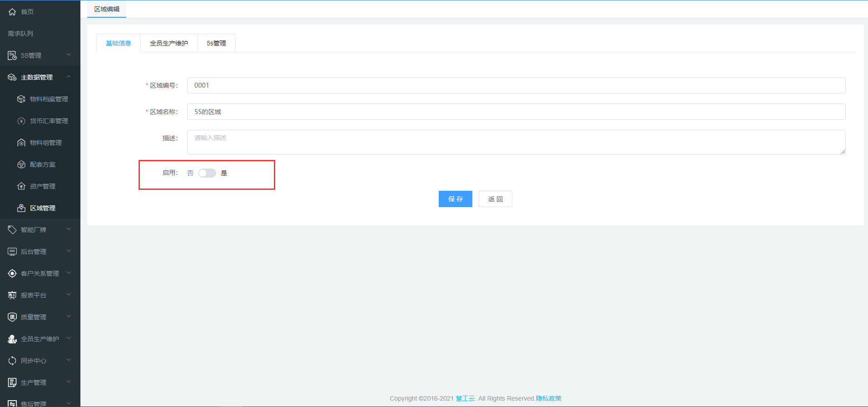Expand the 质量管理 menu chevron
The image size is (868, 407).
pyautogui.click(x=69, y=317)
